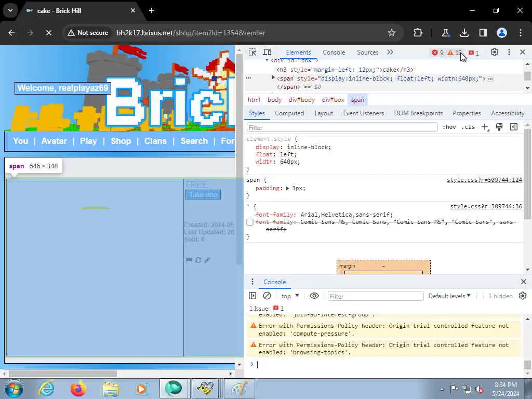
Task: Show more DevTools tabs chevron
Action: pos(390,52)
